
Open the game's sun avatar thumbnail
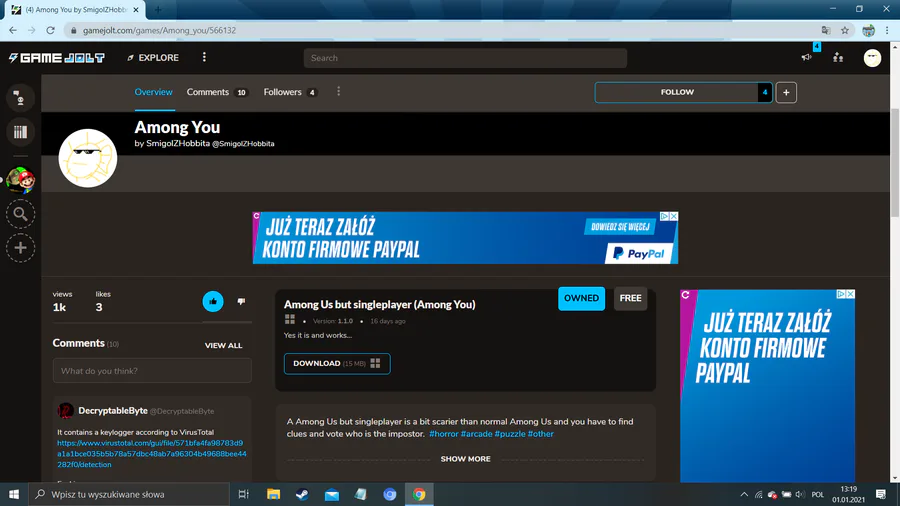[87, 158]
